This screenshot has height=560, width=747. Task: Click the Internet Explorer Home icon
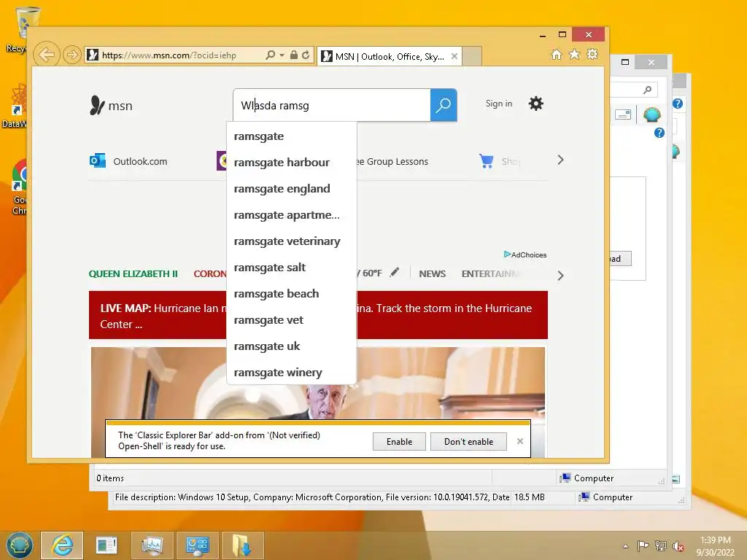[x=557, y=54]
